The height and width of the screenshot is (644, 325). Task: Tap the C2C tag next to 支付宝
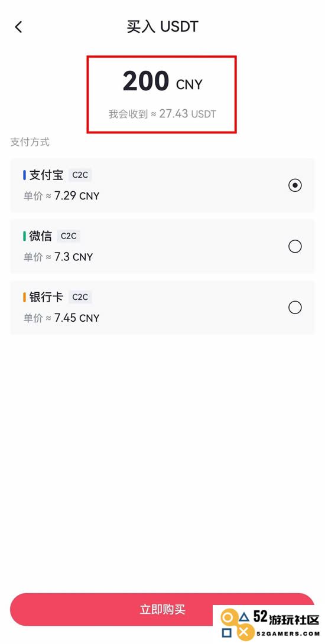click(x=80, y=175)
